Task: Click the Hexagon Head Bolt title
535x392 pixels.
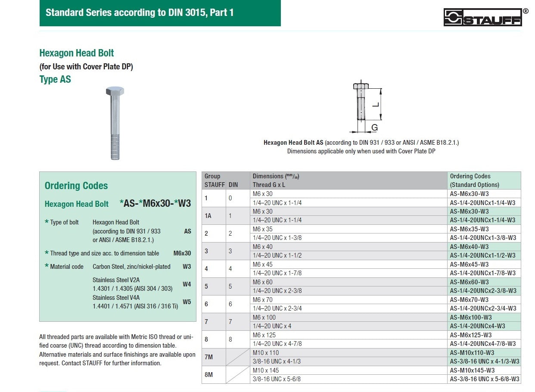Action: [77, 53]
